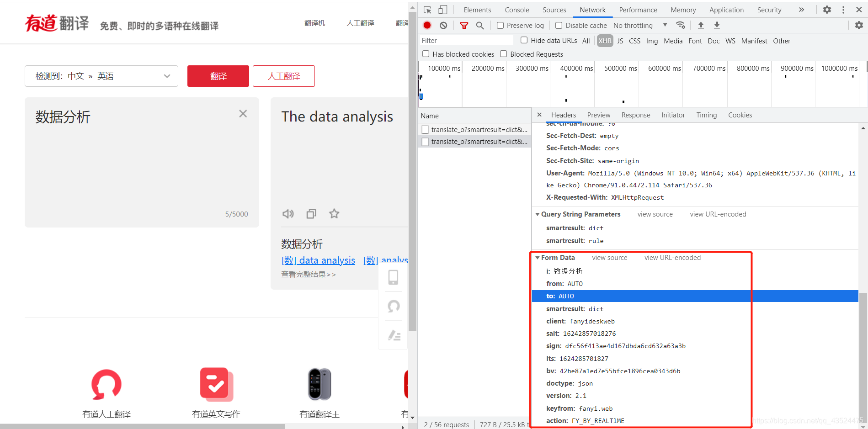Open No throttling dropdown
Screen dimensions: 868x429
point(640,25)
